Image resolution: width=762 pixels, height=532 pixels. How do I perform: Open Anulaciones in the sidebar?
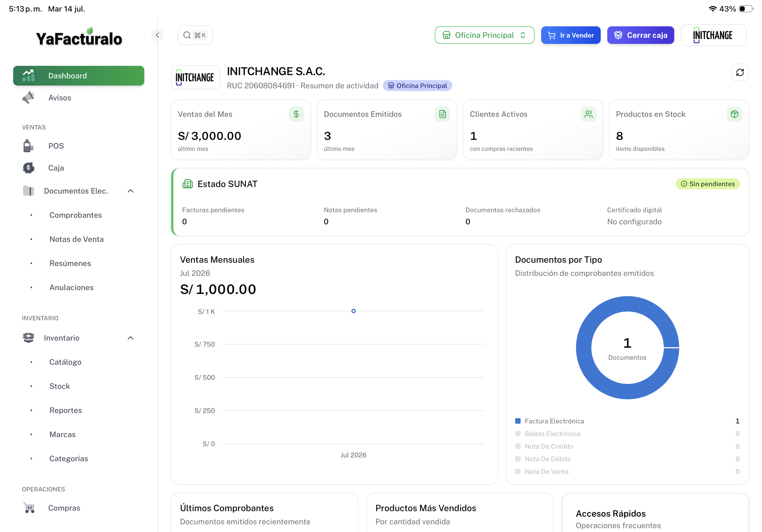71,287
